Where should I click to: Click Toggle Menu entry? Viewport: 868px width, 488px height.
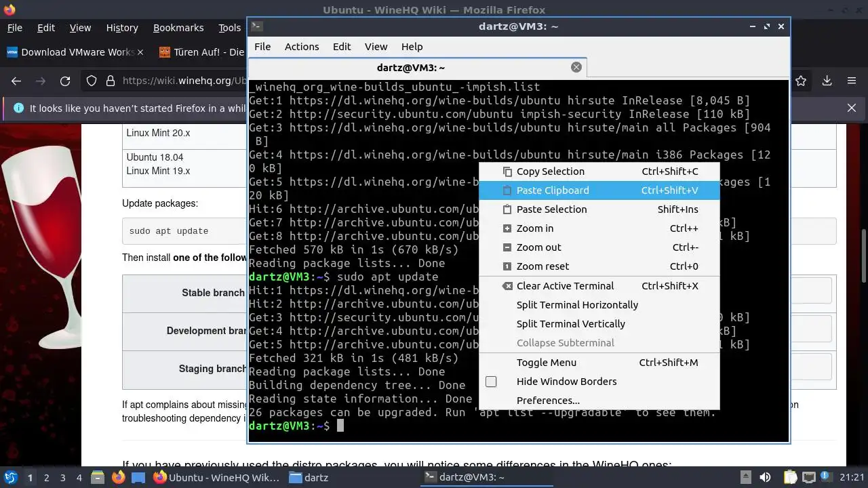coord(599,363)
